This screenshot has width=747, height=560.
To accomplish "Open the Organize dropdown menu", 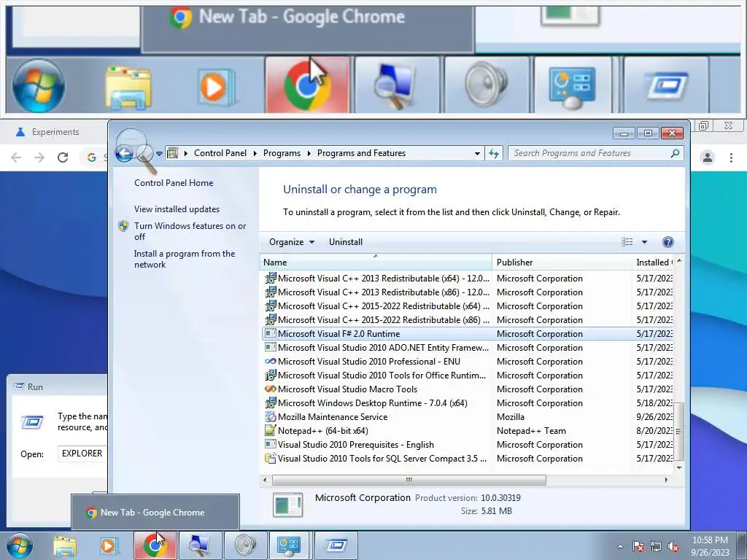I will coord(292,242).
